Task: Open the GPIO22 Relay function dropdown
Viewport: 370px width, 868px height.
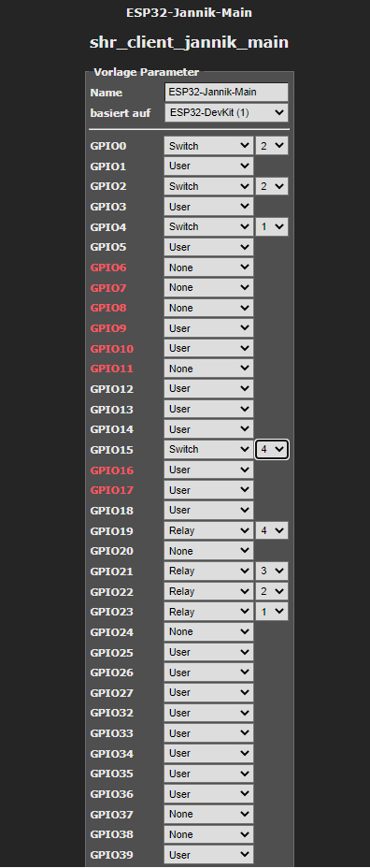Action: point(209,592)
